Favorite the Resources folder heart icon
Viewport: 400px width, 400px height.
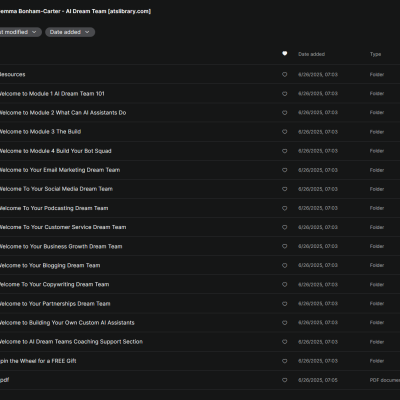[284, 74]
